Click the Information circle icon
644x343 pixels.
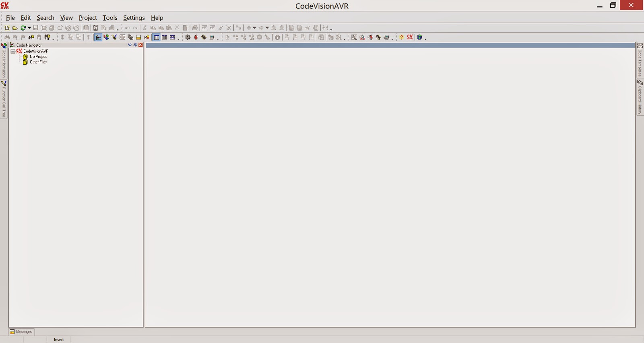[x=277, y=37]
